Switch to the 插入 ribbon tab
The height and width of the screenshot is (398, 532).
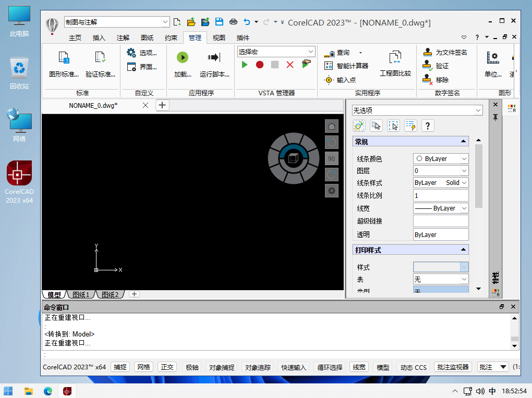click(x=99, y=38)
